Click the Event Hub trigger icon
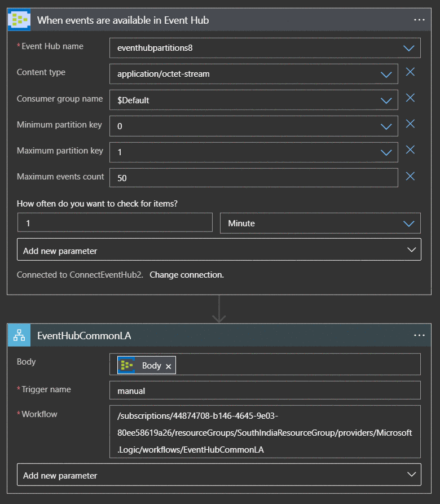The height and width of the screenshot is (504, 440). (x=19, y=20)
